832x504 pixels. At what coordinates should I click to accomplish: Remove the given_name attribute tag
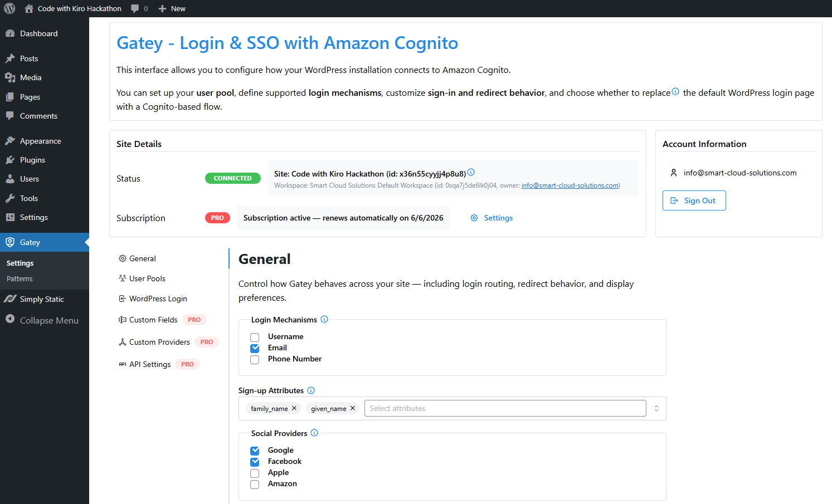click(x=353, y=408)
